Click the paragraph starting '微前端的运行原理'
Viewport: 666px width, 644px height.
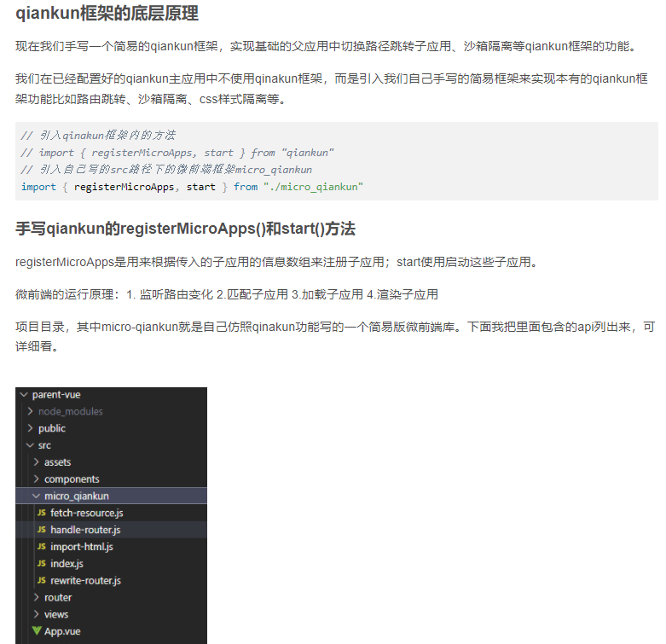[x=227, y=294]
